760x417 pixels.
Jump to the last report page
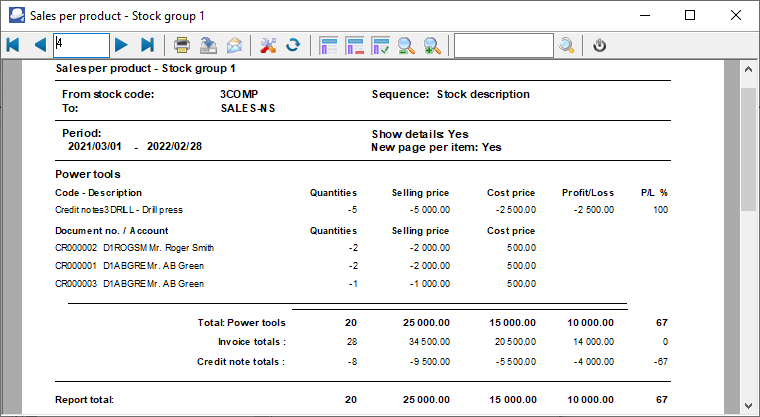(x=147, y=45)
